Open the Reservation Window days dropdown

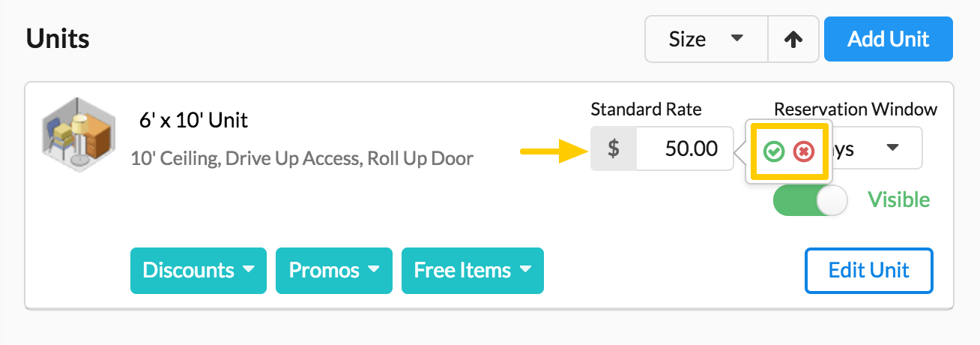pyautogui.click(x=876, y=148)
